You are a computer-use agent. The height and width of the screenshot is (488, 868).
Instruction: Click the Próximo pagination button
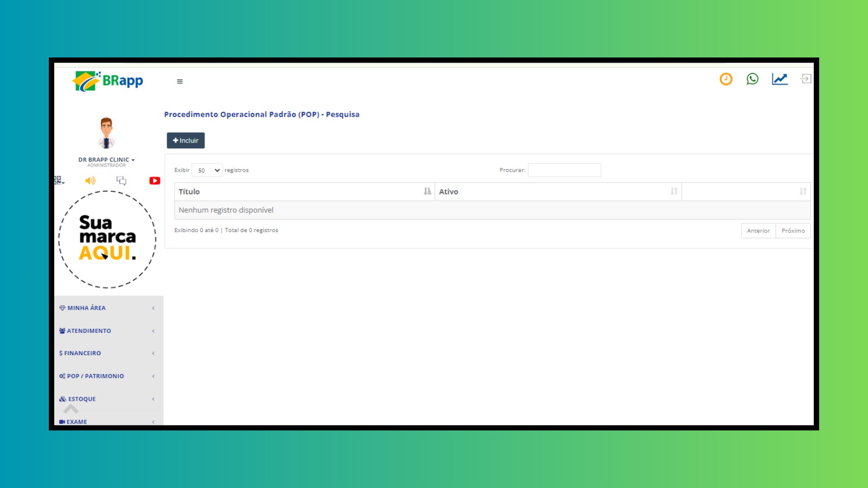pyautogui.click(x=793, y=231)
